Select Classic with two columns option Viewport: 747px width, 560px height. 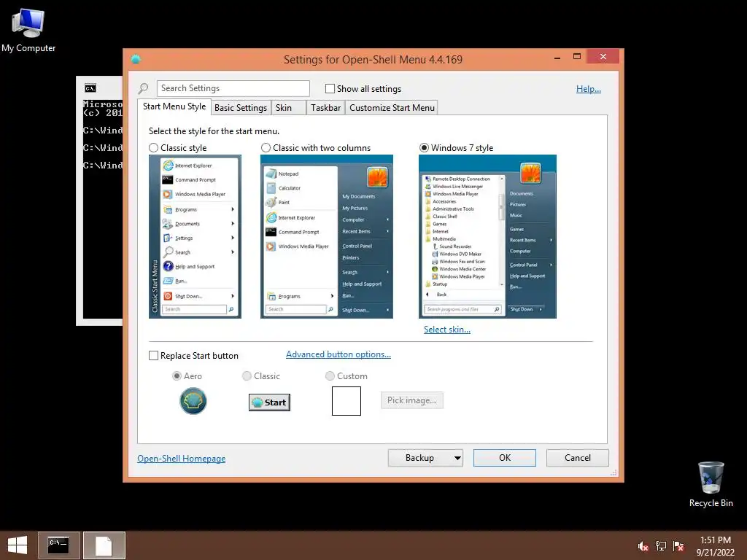tap(266, 147)
